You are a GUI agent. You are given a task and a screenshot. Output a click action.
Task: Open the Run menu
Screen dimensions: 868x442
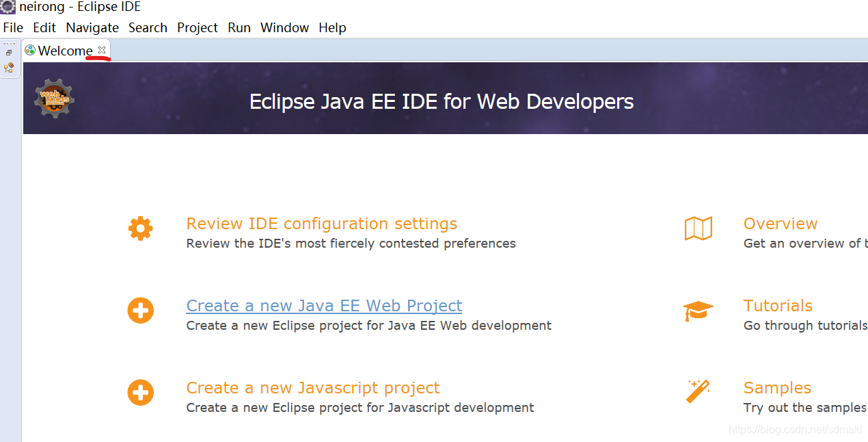[x=239, y=28]
